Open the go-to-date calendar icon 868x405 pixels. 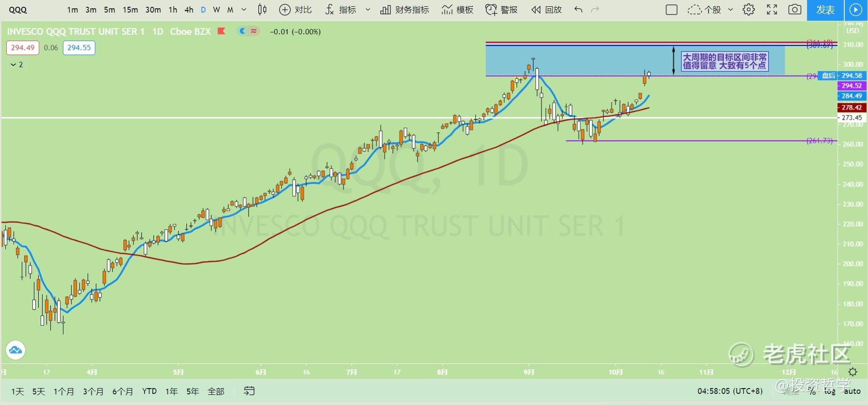click(249, 391)
